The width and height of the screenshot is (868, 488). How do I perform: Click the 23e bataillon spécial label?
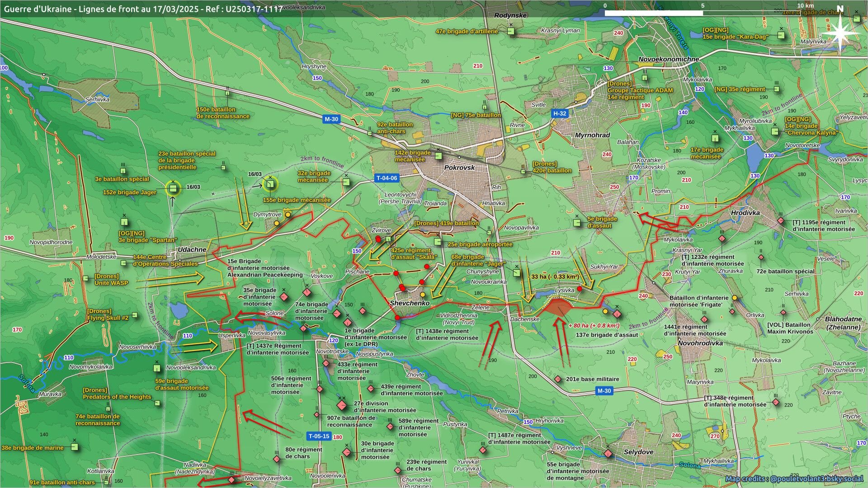tap(187, 160)
